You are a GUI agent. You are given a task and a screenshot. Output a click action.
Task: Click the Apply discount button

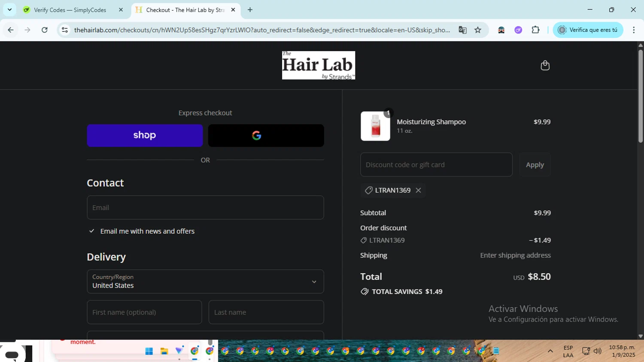point(535,164)
